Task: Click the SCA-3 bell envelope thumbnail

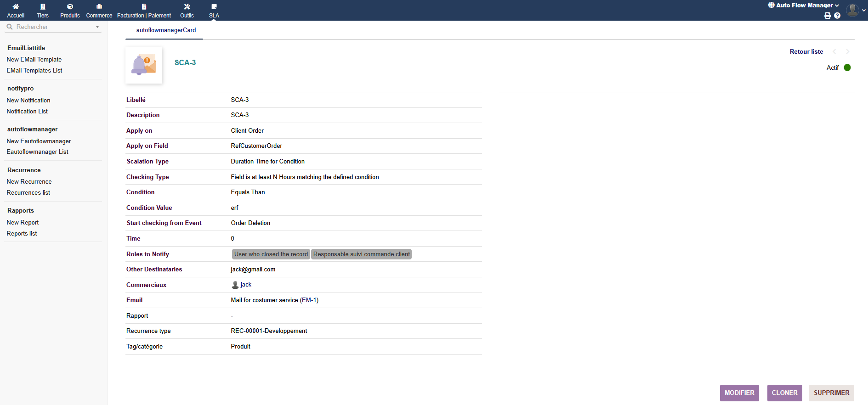Action: (x=144, y=65)
